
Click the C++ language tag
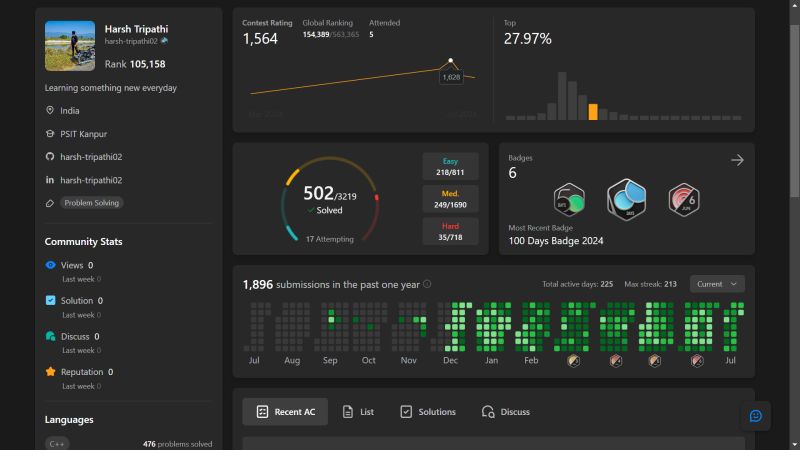click(x=57, y=444)
